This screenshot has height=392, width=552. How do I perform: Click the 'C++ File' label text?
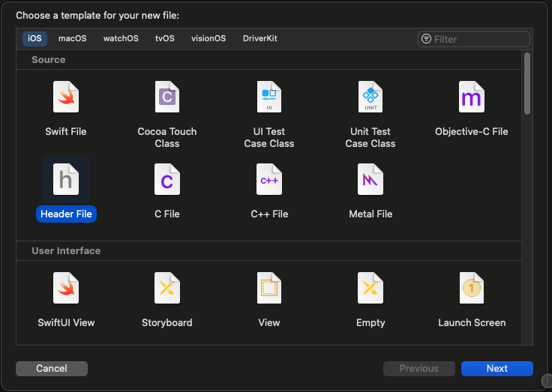tap(269, 214)
